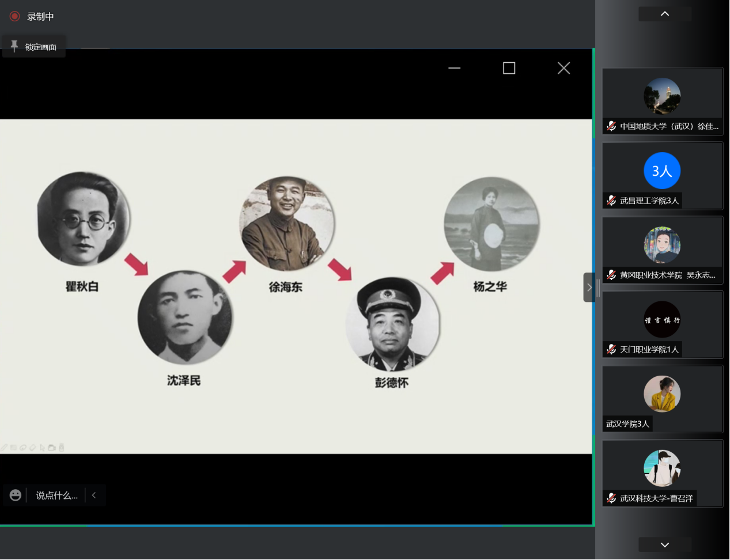Maximize the shared screen window
The width and height of the screenshot is (730, 560).
509,68
